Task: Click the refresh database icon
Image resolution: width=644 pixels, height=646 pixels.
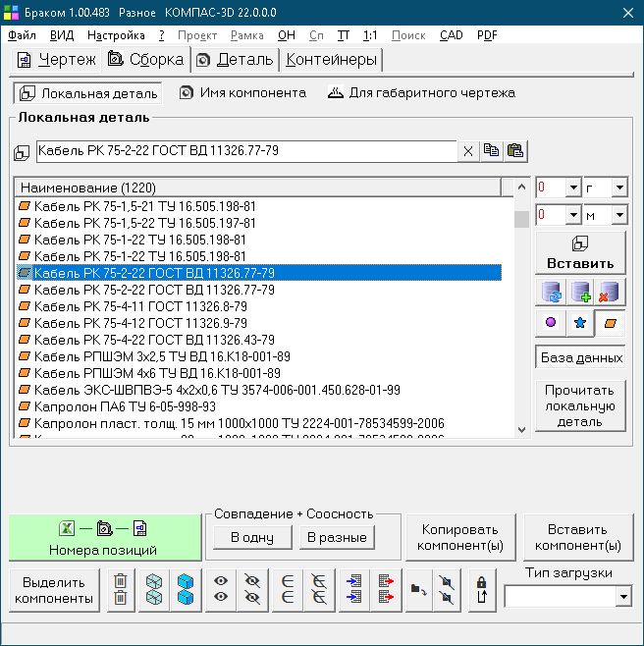Action: pyautogui.click(x=552, y=292)
